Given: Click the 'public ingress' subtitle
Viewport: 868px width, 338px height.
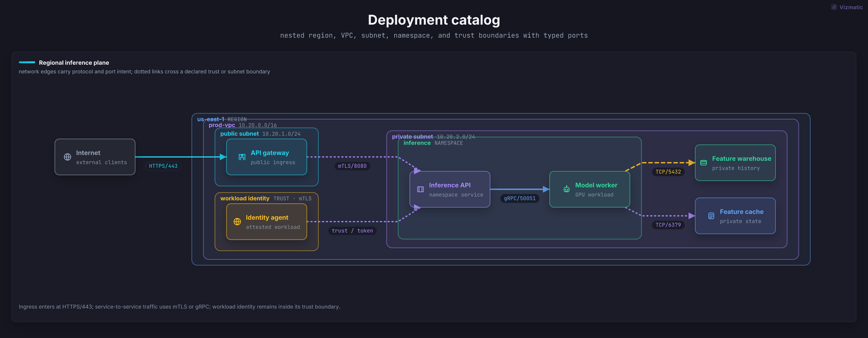Looking at the screenshot, I should 273,162.
